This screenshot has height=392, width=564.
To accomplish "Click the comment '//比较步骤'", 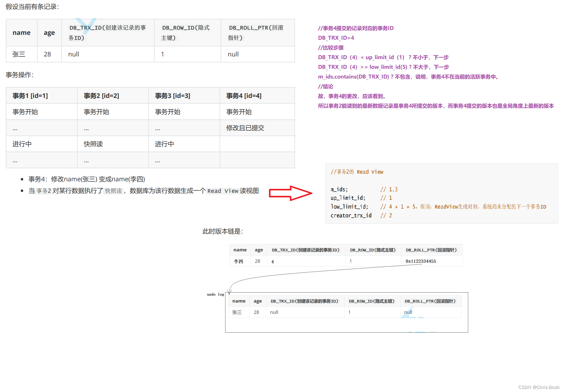I will (x=331, y=48).
